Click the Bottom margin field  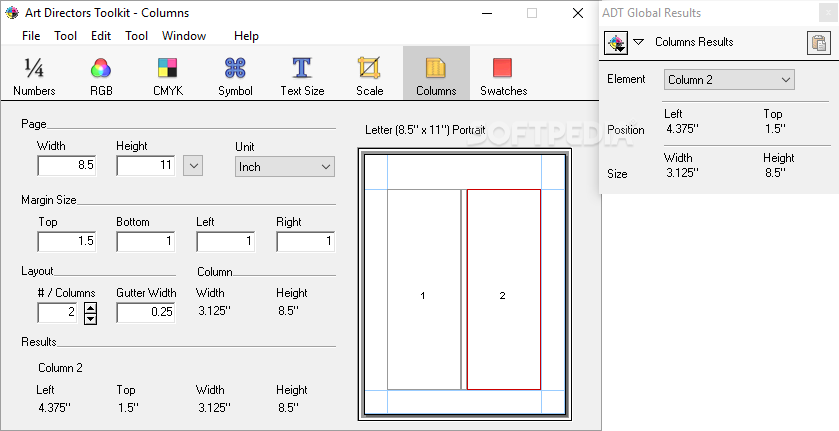pos(146,241)
